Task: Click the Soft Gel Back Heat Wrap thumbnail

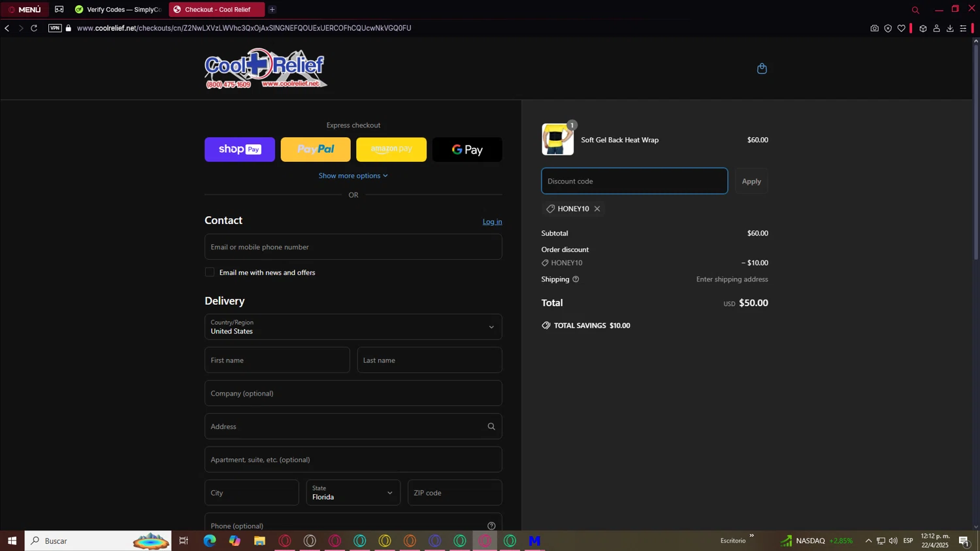Action: point(558,140)
